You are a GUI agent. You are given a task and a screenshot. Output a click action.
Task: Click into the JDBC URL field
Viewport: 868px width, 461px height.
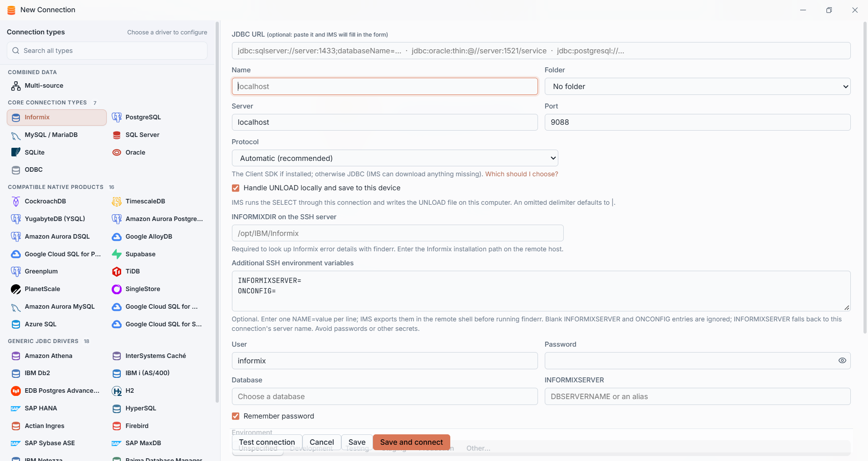click(541, 51)
